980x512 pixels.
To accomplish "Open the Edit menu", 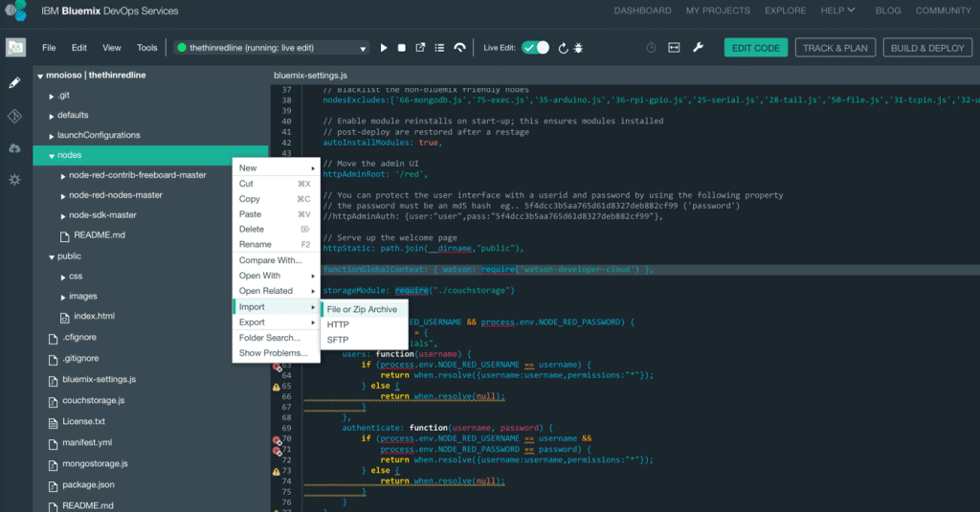I will [78, 48].
